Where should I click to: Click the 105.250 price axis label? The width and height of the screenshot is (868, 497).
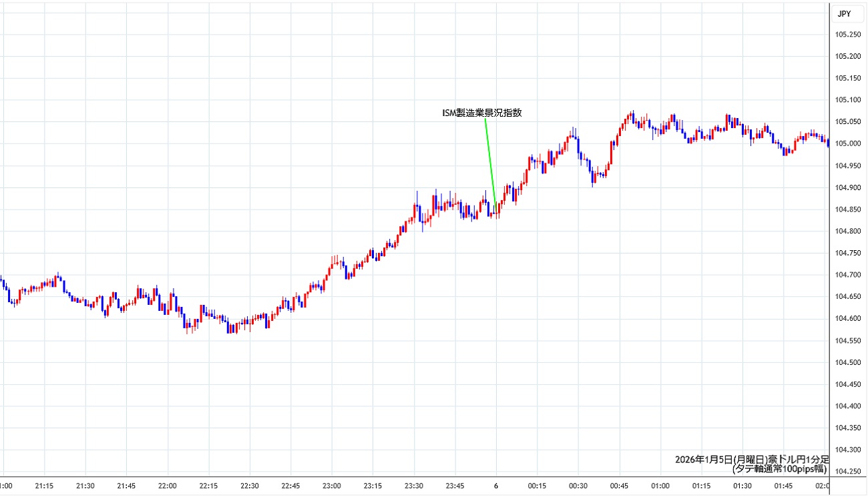click(x=847, y=35)
